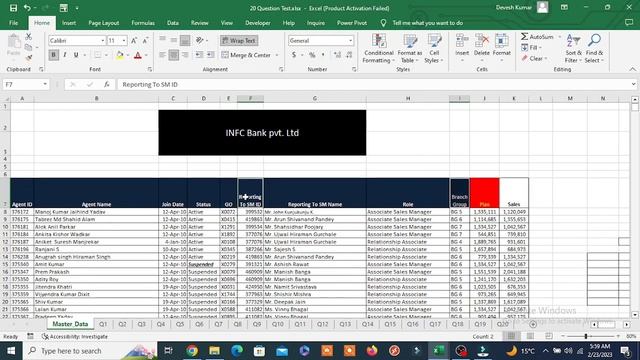Decrease font size with the small A icon

(x=145, y=40)
